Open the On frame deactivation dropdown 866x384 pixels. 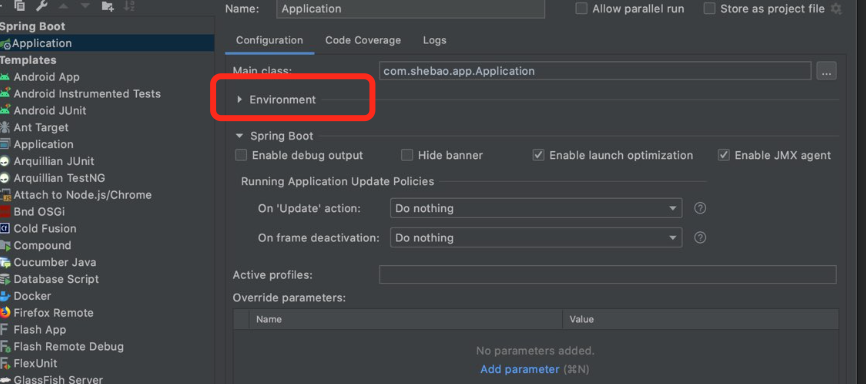click(x=536, y=238)
